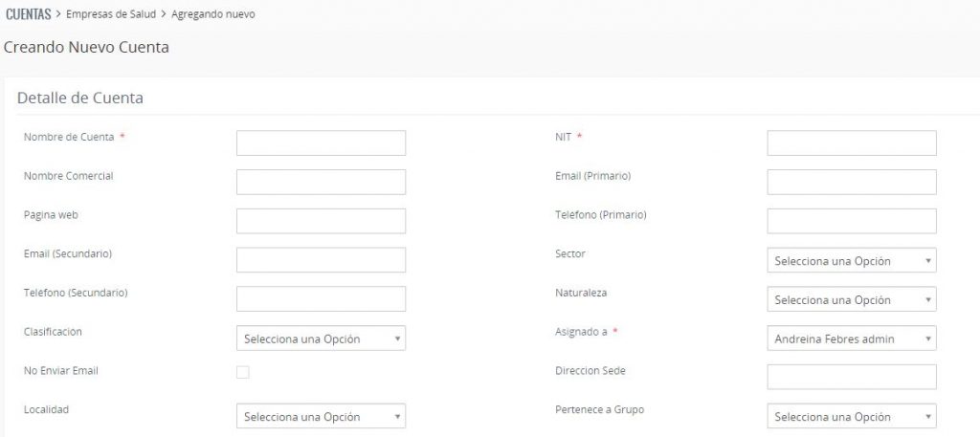Open the Clasificacion dropdown
The image size is (980, 437).
coord(321,339)
